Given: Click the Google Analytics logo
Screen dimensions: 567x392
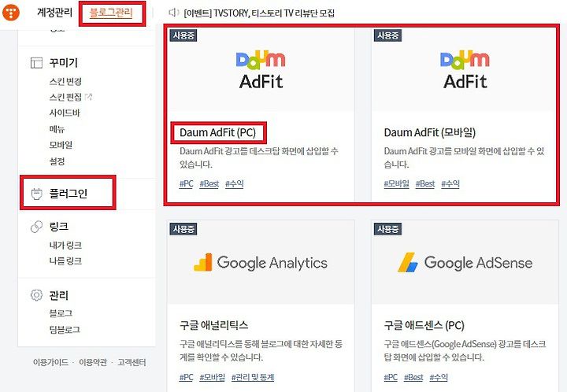Looking at the screenshot, I should (261, 263).
